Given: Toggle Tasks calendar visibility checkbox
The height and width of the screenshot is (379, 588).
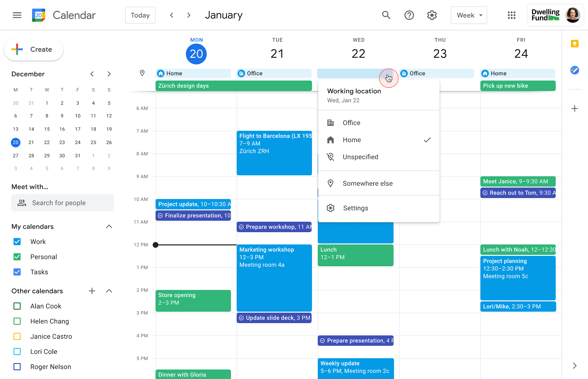Looking at the screenshot, I should point(17,272).
